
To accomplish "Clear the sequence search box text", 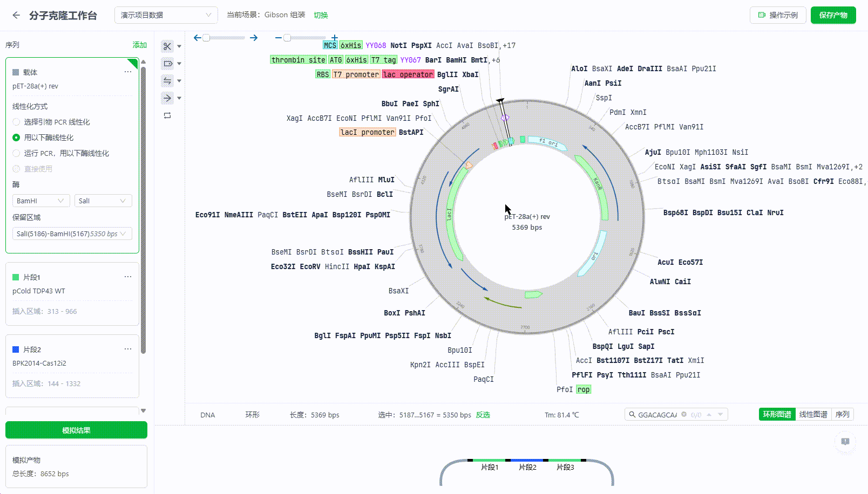I will click(684, 415).
